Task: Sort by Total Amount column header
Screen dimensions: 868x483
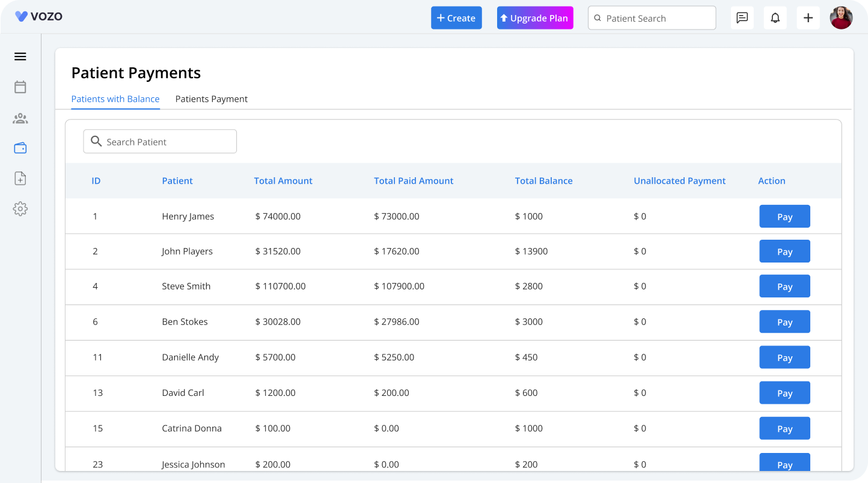Action: (283, 181)
